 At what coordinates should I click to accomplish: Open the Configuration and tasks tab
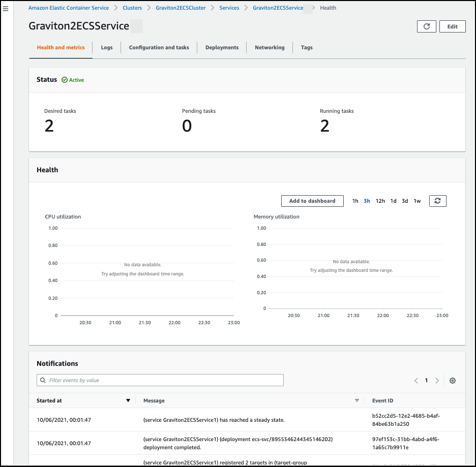click(159, 47)
